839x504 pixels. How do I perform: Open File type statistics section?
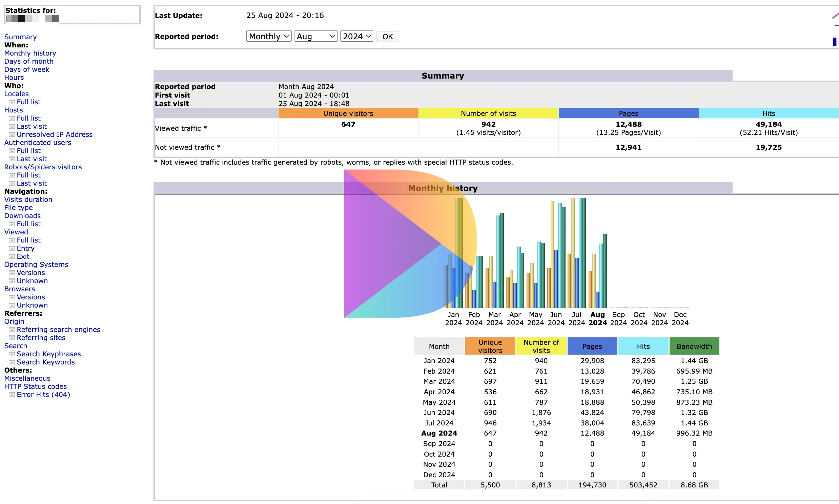(x=17, y=207)
